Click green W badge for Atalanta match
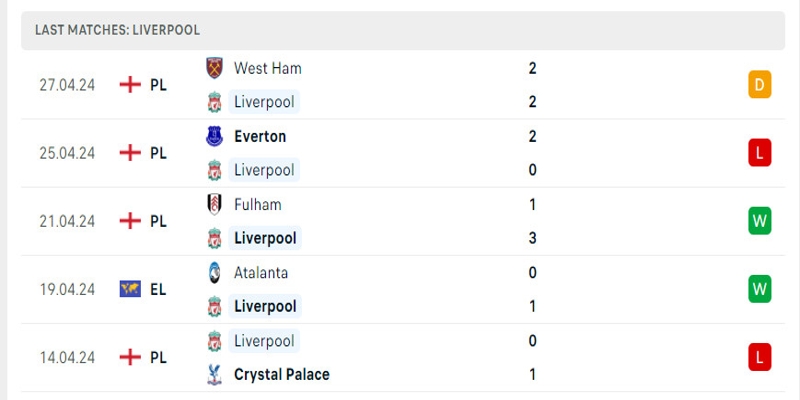800x400 pixels. coord(759,289)
